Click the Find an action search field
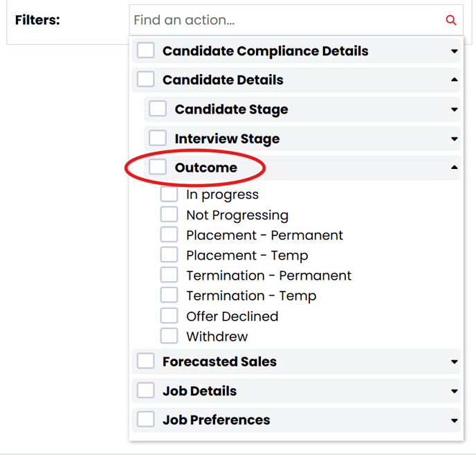Screen dimensions: 476x455 (x=296, y=20)
